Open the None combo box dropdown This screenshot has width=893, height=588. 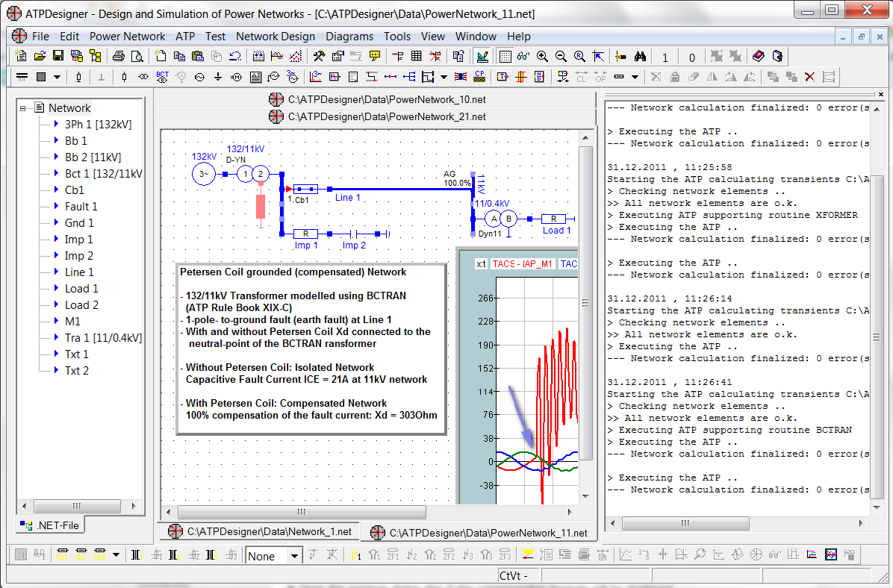[x=294, y=556]
